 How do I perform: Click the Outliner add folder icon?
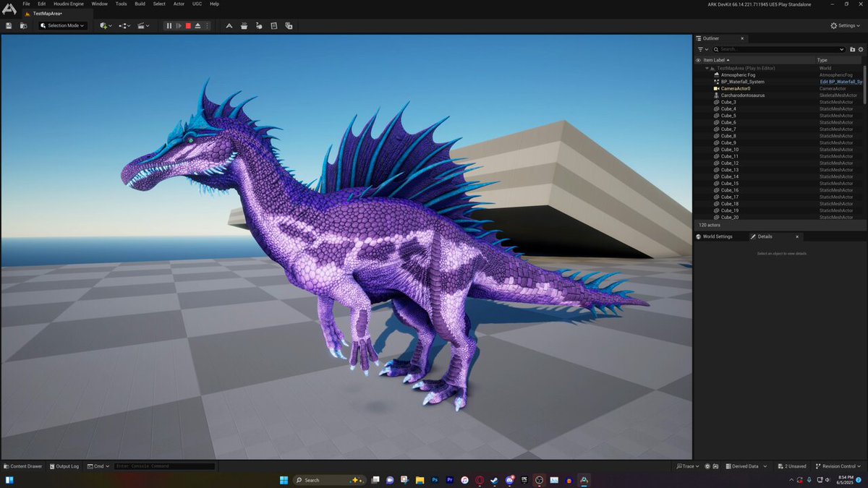tap(852, 49)
